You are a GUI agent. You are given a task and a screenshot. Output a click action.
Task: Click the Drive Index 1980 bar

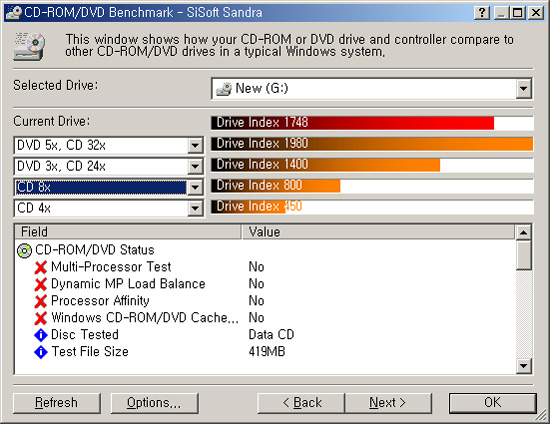[x=372, y=144]
